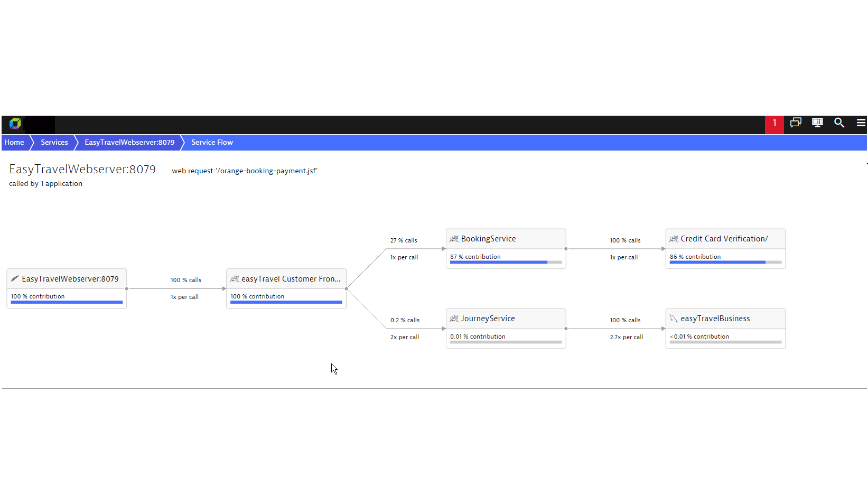Click Credit Card Verification 86 % contribution bar

(725, 262)
